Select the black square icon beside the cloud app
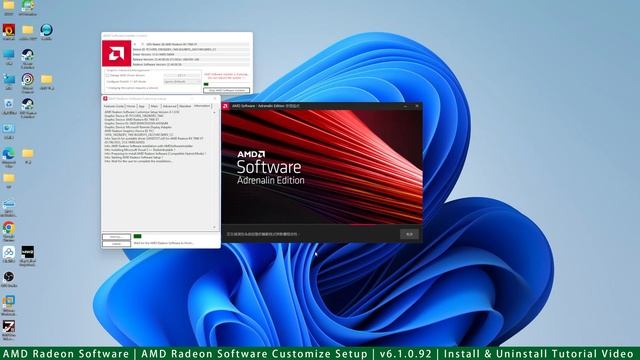The height and width of the screenshot is (360, 640). 27,252
